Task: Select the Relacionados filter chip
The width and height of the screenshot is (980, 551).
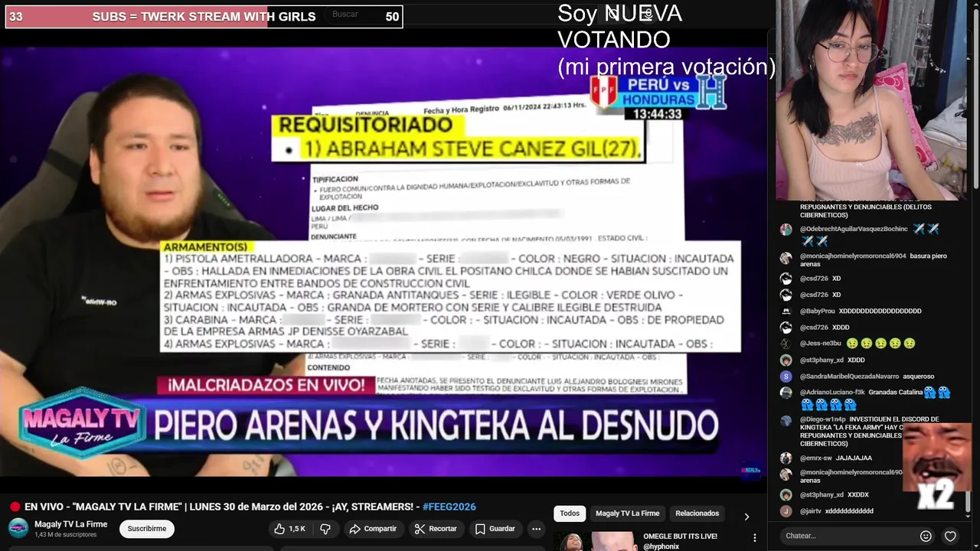Action: (x=697, y=514)
